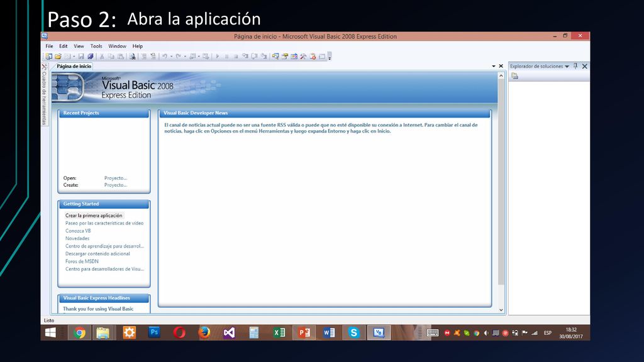Click Thank you for using Visual Basic headline
The height and width of the screenshot is (362, 644).
[98, 309]
